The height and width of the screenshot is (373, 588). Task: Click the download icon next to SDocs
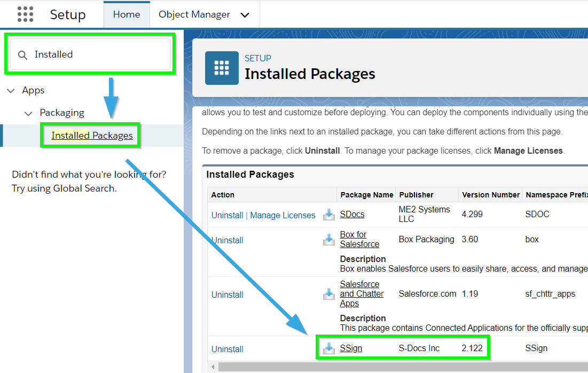point(329,215)
